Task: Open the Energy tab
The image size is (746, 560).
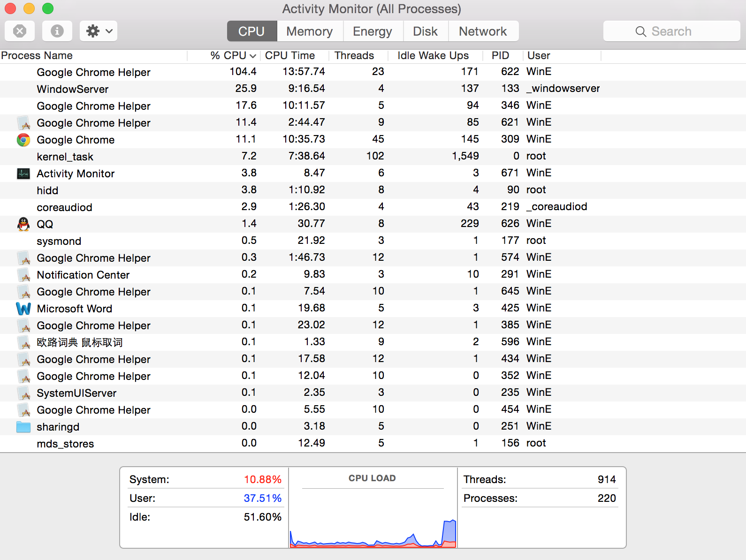Action: 373,31
